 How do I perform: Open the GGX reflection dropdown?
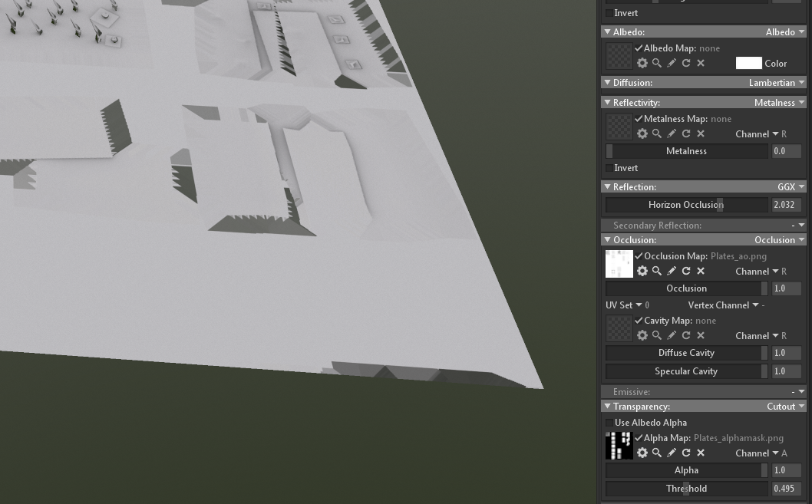(791, 187)
